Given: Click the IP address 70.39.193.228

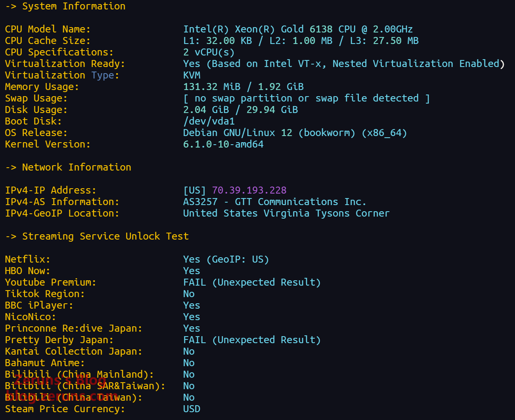Looking at the screenshot, I should click(x=249, y=190).
